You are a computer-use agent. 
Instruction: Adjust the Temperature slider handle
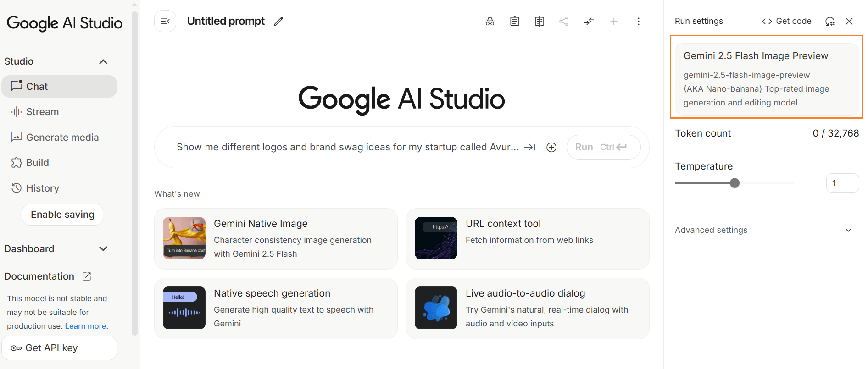click(x=734, y=183)
